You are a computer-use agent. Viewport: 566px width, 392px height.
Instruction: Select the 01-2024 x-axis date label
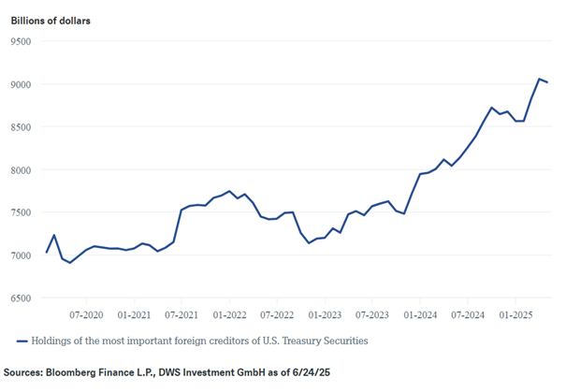tap(421, 315)
